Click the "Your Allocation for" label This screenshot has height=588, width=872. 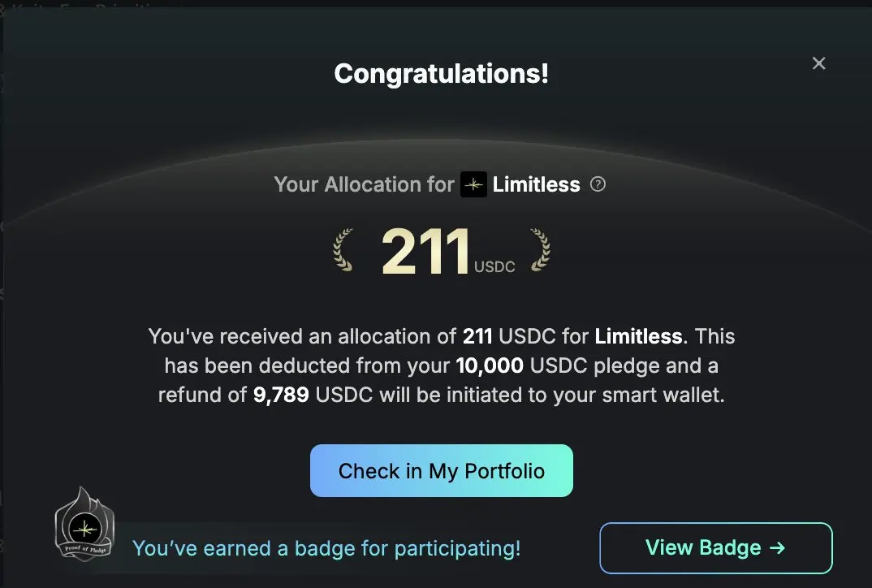(x=364, y=184)
